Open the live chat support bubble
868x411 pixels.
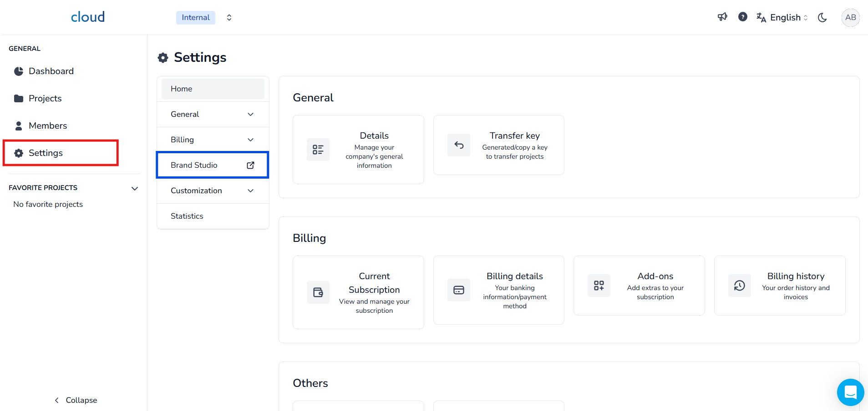pyautogui.click(x=850, y=392)
